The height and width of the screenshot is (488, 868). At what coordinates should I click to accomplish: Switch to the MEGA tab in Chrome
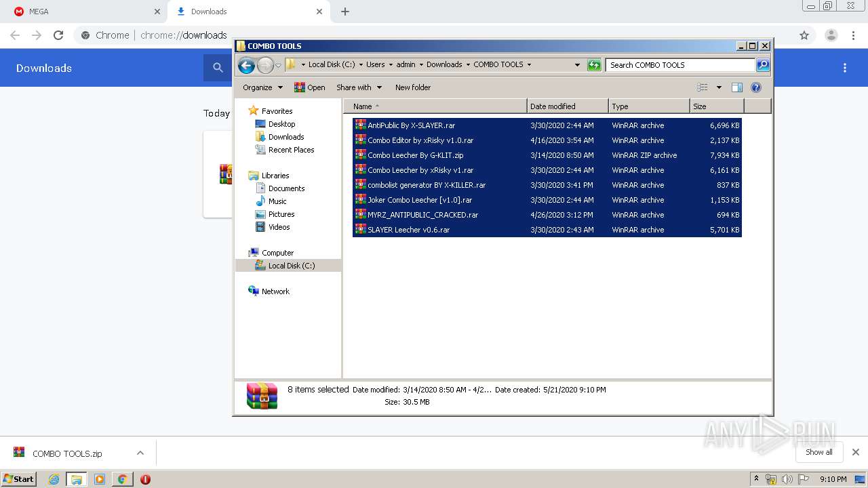[83, 12]
